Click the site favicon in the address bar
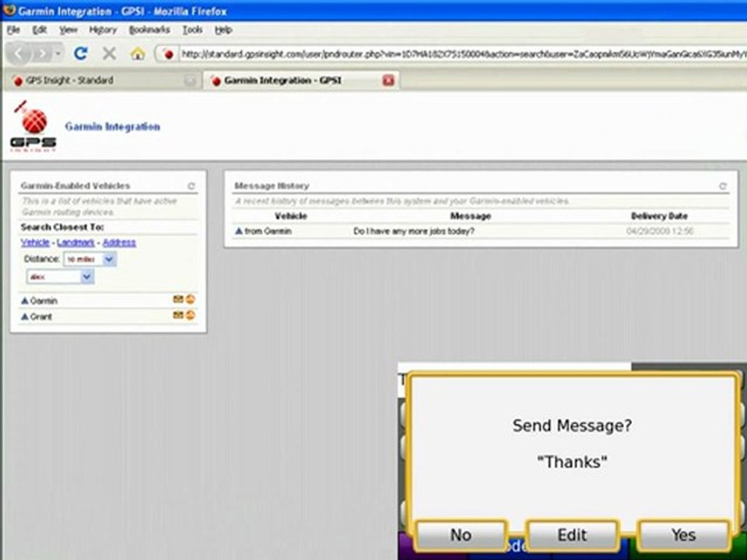This screenshot has width=747, height=560. point(168,54)
